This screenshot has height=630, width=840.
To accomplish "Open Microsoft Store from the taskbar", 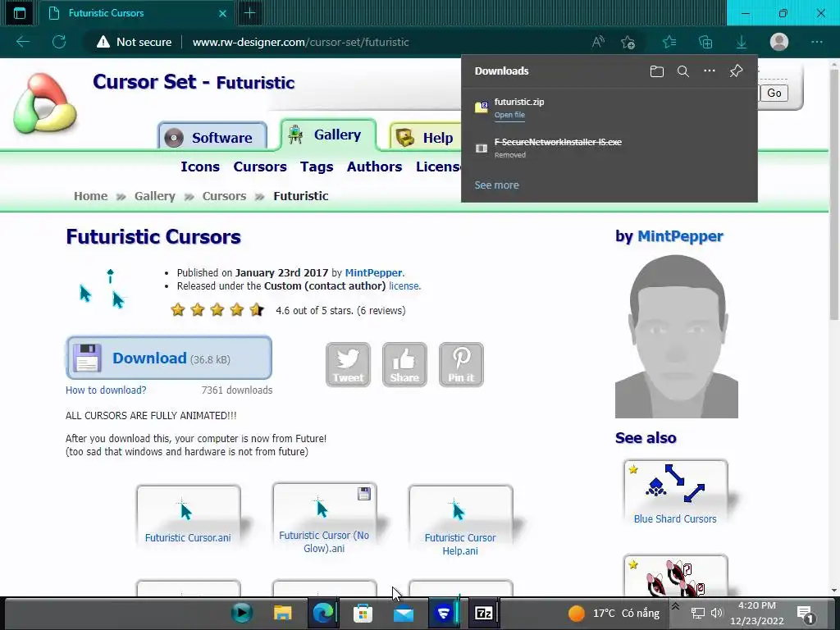I will coord(363,613).
